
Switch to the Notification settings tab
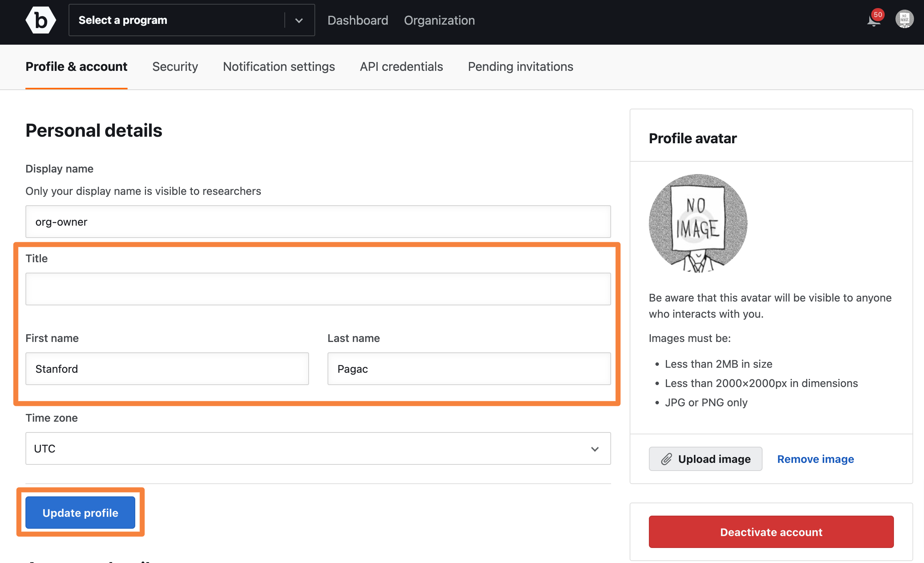279,66
